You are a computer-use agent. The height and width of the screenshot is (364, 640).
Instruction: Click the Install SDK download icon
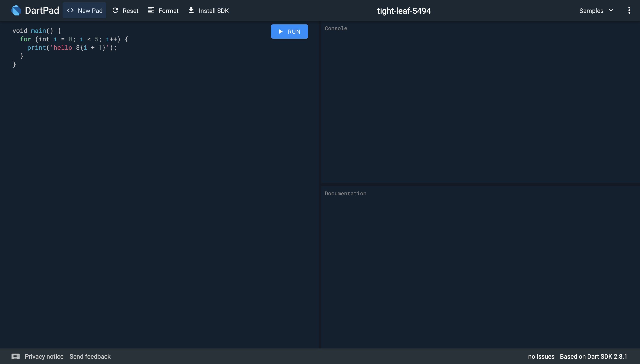(191, 10)
